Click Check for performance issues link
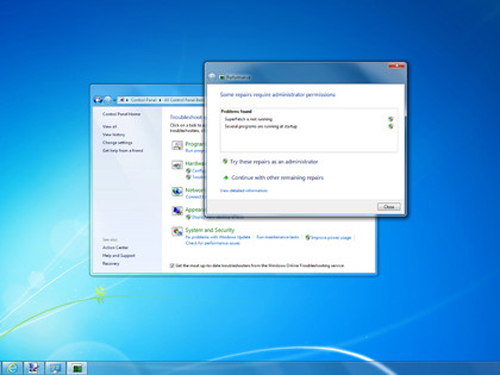The height and width of the screenshot is (375, 500). tap(212, 243)
